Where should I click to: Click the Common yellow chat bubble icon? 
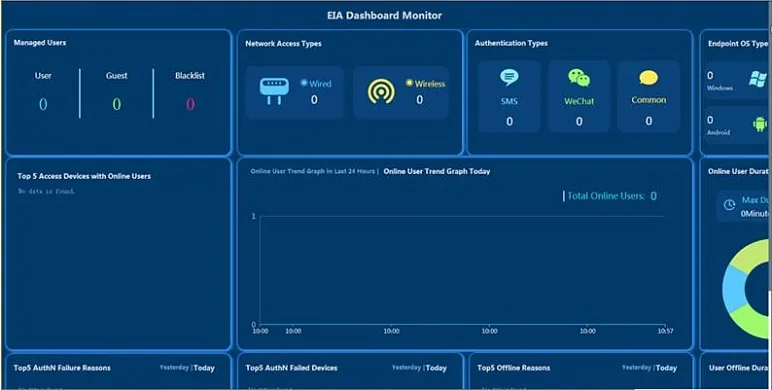click(648, 78)
